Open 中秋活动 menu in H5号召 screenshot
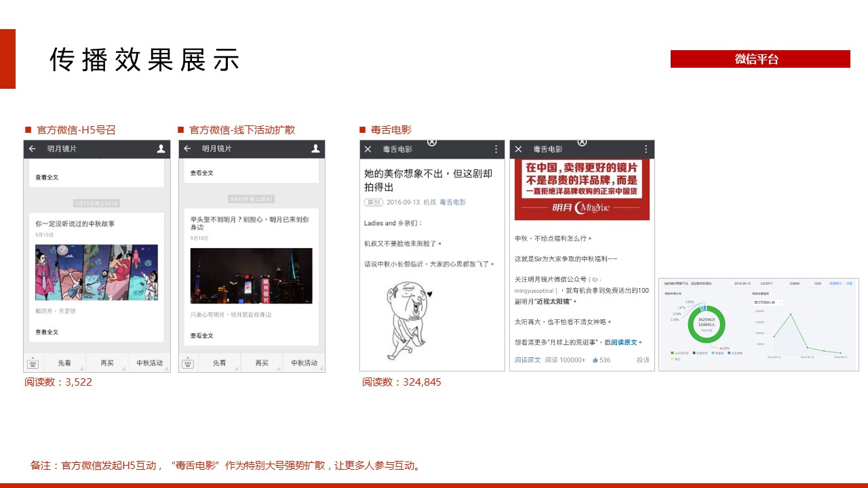 (149, 363)
